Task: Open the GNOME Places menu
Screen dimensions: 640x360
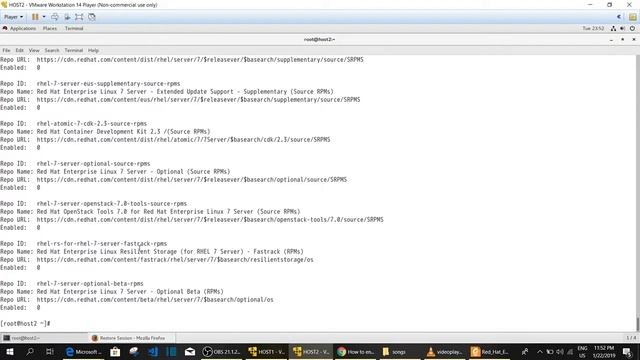Action: tap(50, 28)
